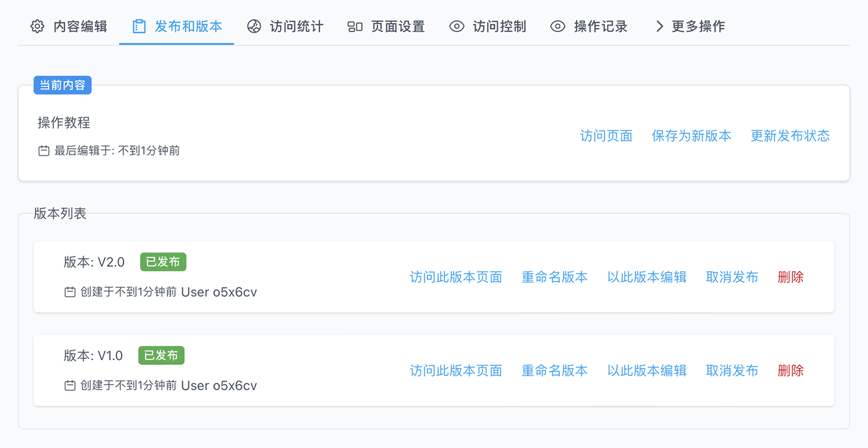This screenshot has width=868, height=448.
Task: Click the calendar icon in V1.0 row
Action: (x=70, y=385)
